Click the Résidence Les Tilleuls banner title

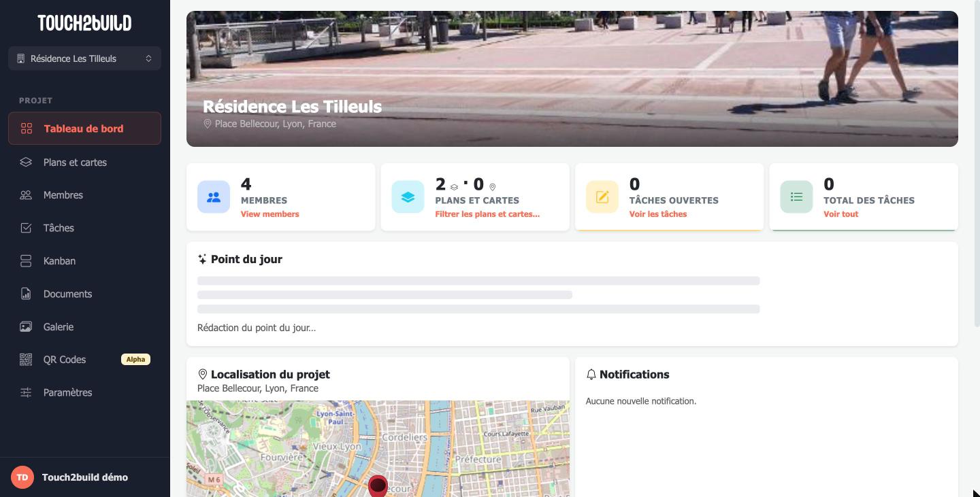click(x=292, y=107)
